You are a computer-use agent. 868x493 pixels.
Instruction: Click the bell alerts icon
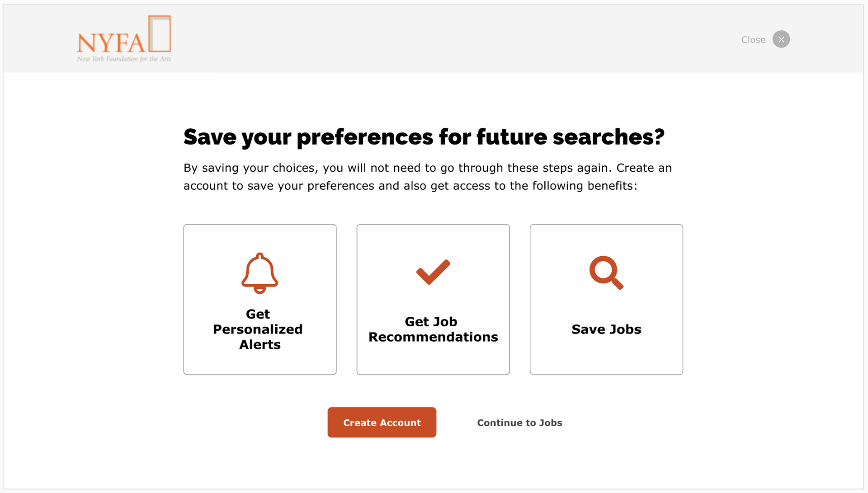259,273
